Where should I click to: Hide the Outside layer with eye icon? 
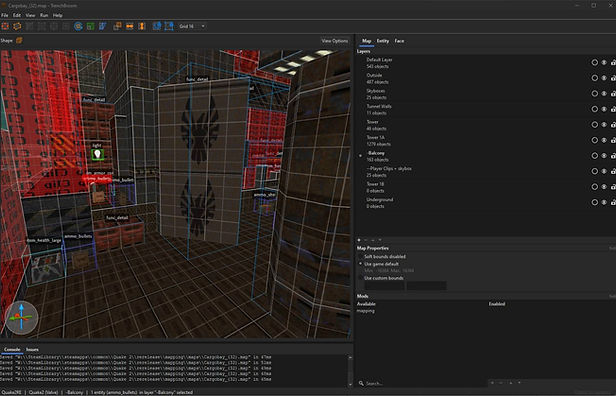tap(604, 78)
